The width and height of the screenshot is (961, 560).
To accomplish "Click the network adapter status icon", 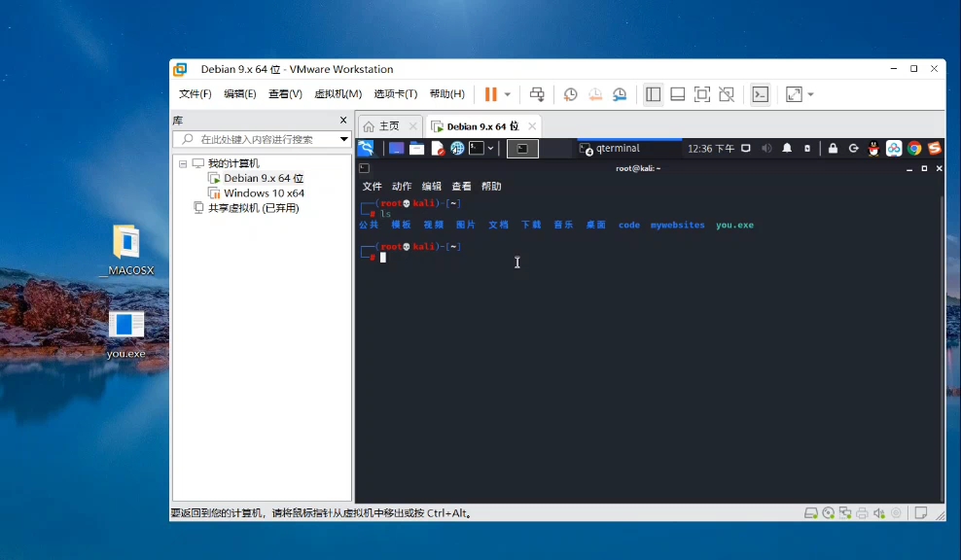I will pyautogui.click(x=845, y=513).
